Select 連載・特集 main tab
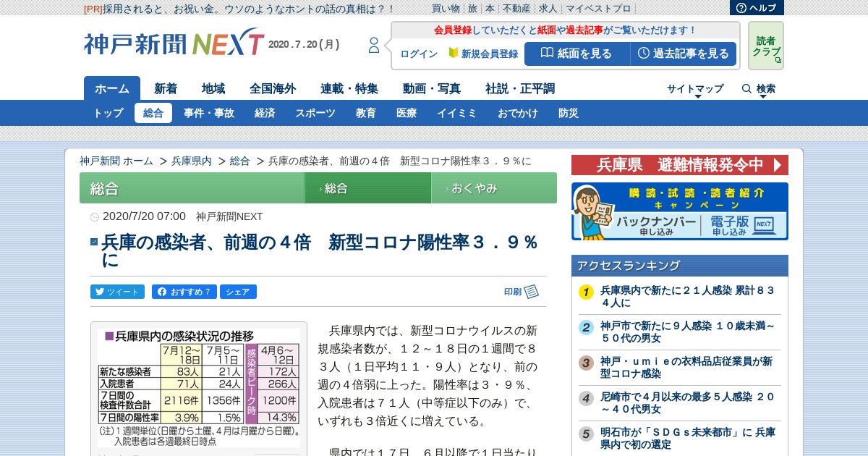868x456 pixels. (349, 88)
